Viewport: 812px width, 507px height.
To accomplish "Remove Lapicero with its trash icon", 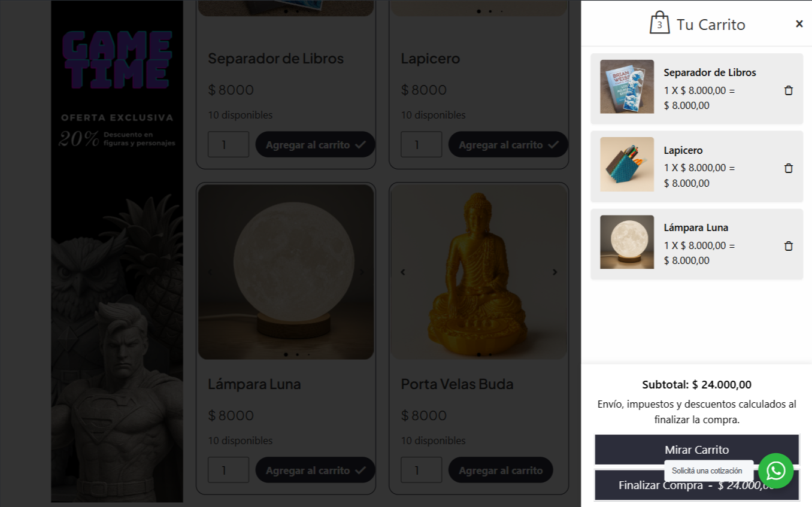I will tap(789, 168).
